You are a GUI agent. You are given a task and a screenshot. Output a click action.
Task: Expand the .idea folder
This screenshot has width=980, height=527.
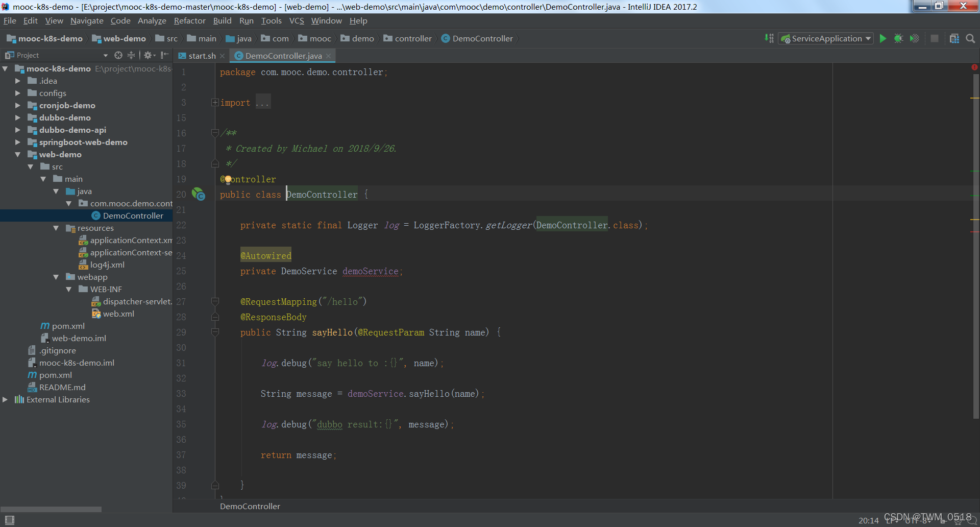tap(18, 81)
